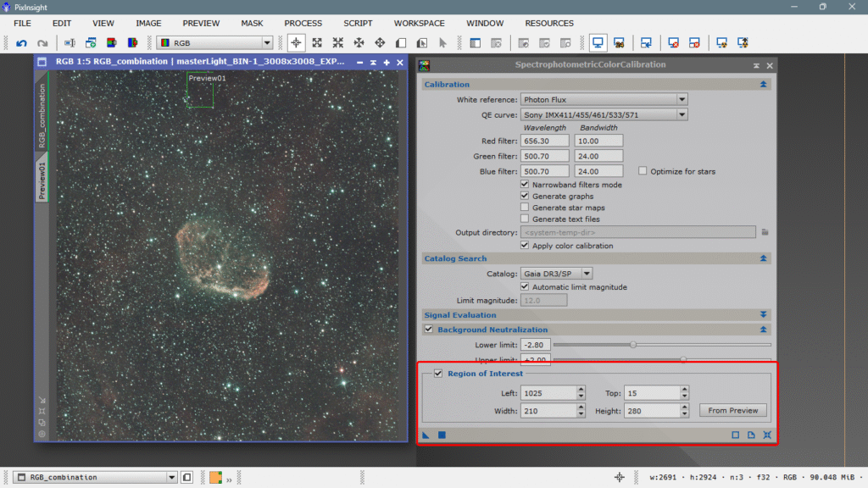Uncheck the Region of Interest checkbox
The image size is (868, 488).
point(438,374)
